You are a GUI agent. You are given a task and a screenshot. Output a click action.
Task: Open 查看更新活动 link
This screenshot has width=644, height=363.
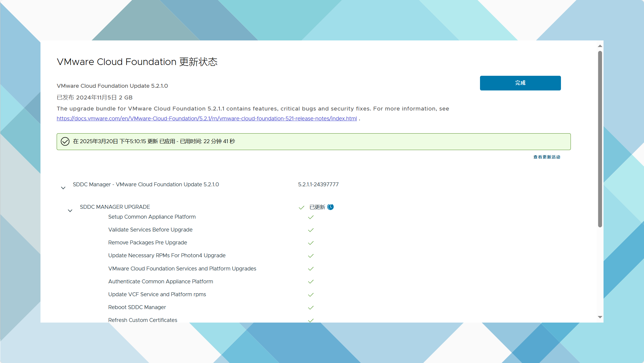click(x=547, y=157)
